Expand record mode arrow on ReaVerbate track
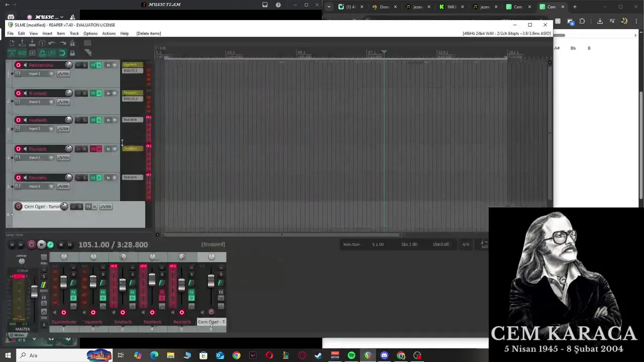 (115, 65)
